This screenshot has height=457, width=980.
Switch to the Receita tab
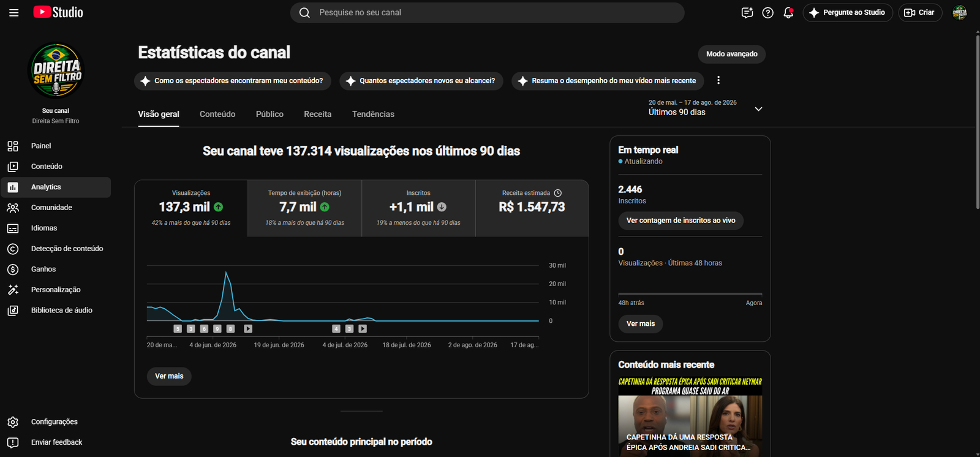pyautogui.click(x=318, y=114)
